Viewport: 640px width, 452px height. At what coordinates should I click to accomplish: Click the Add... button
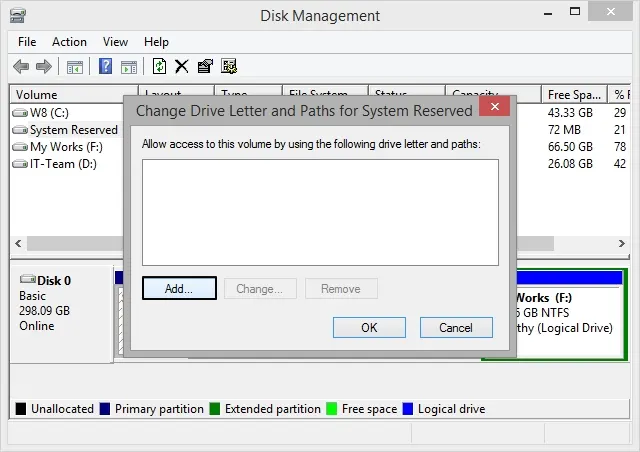pos(179,288)
